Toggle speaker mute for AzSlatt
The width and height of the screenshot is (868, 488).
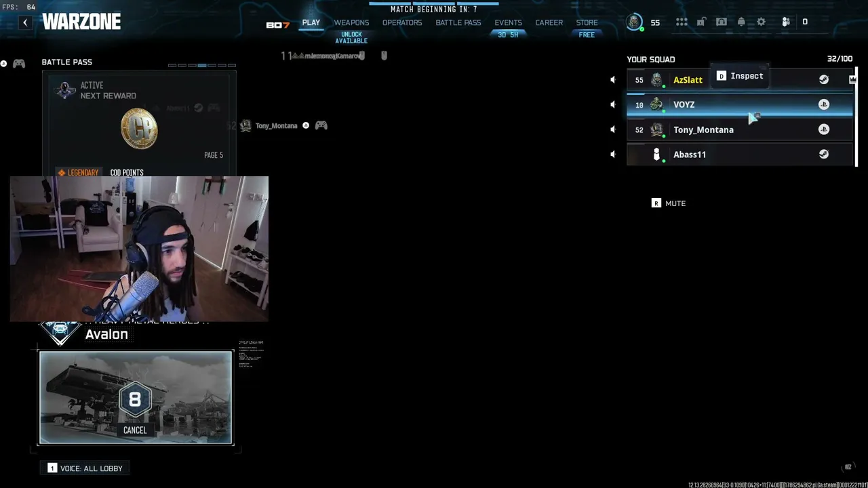click(x=613, y=80)
